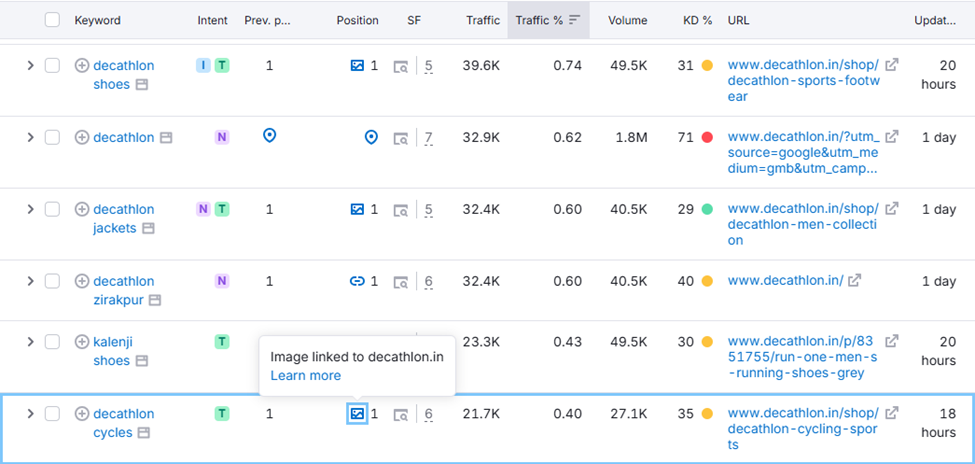
Task: Tick checkbox for decathlon shoes row
Action: [52, 65]
